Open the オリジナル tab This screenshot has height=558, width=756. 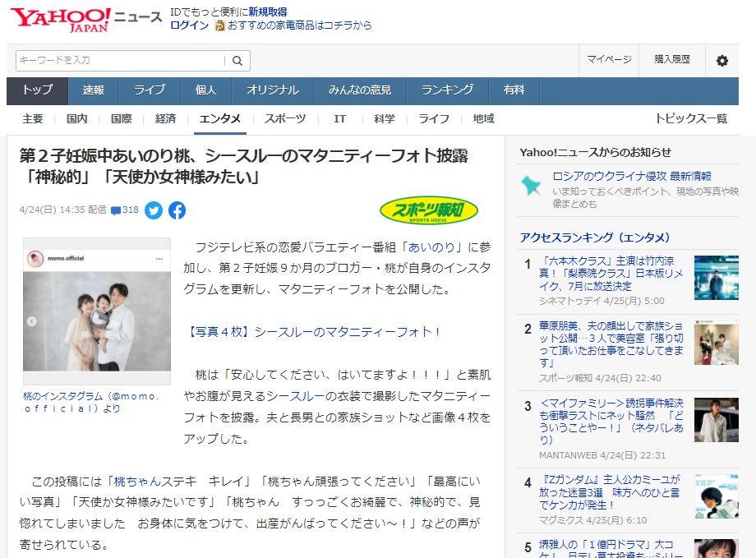[x=273, y=90]
